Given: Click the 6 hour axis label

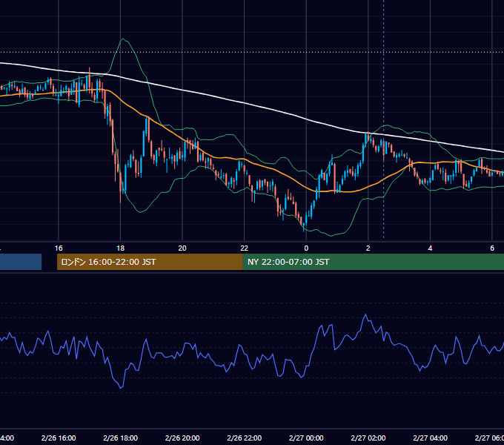Looking at the screenshot, I should (492, 248).
